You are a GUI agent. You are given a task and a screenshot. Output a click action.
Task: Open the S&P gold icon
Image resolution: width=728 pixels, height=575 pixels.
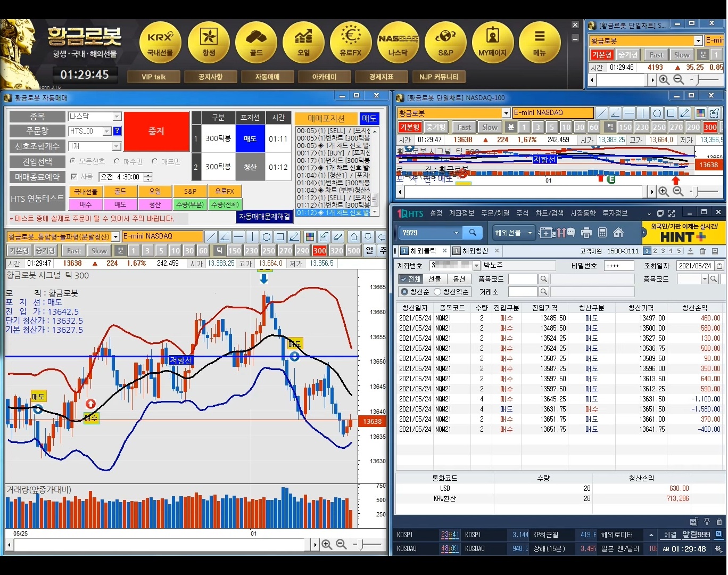445,43
